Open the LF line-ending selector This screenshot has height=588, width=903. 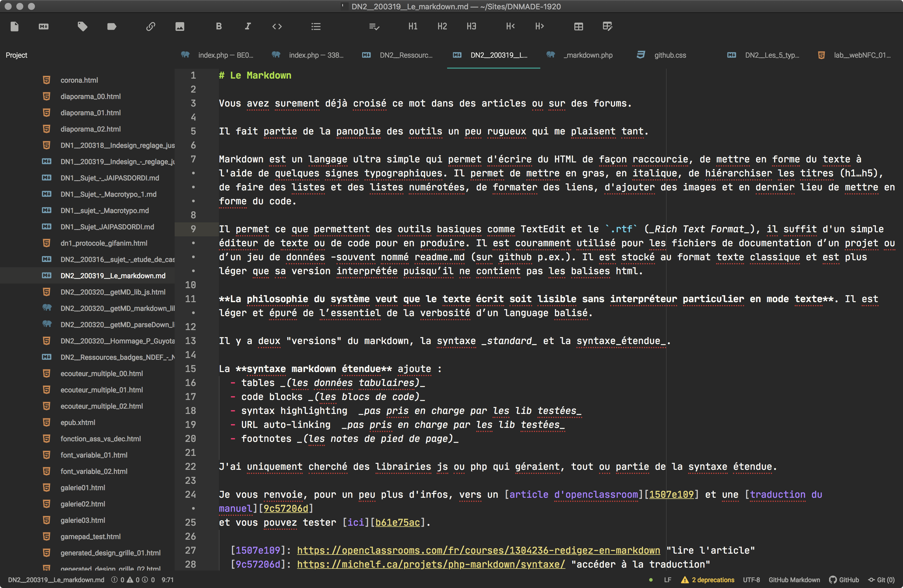tap(667, 580)
